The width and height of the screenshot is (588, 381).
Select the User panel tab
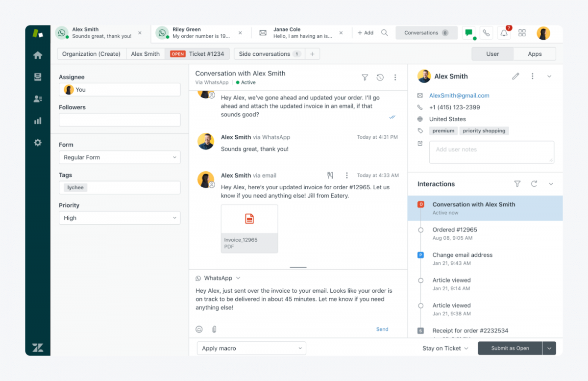coord(492,54)
